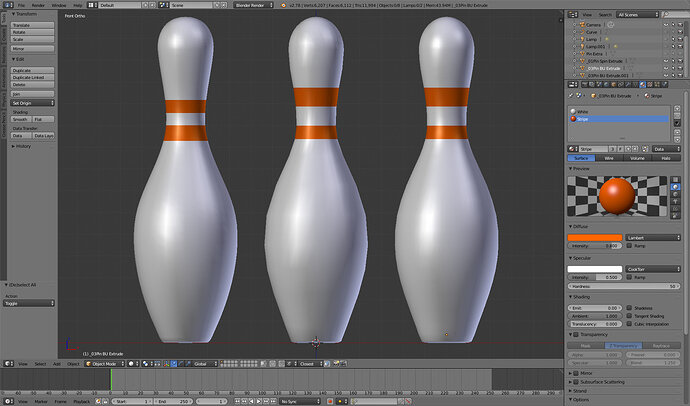
Task: Open the Constraints properties tab icon
Action: click(620, 84)
